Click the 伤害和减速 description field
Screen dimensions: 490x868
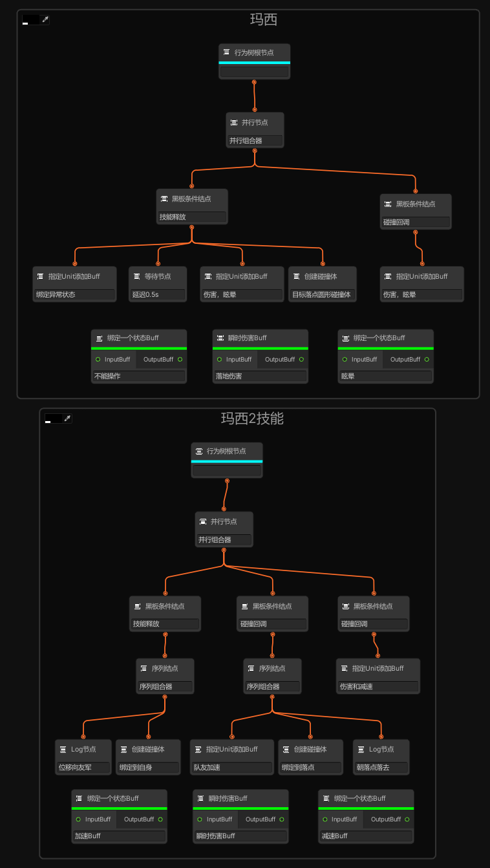tap(378, 686)
